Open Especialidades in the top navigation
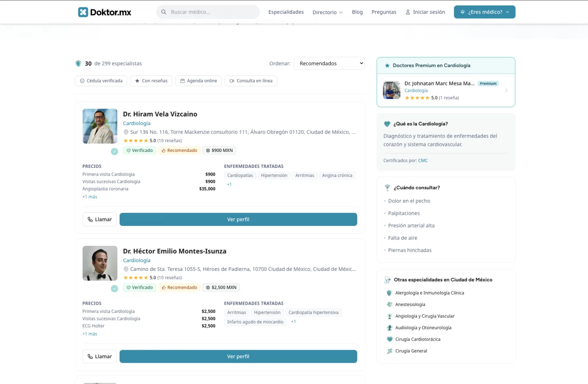The width and height of the screenshot is (588, 384). coord(286,12)
